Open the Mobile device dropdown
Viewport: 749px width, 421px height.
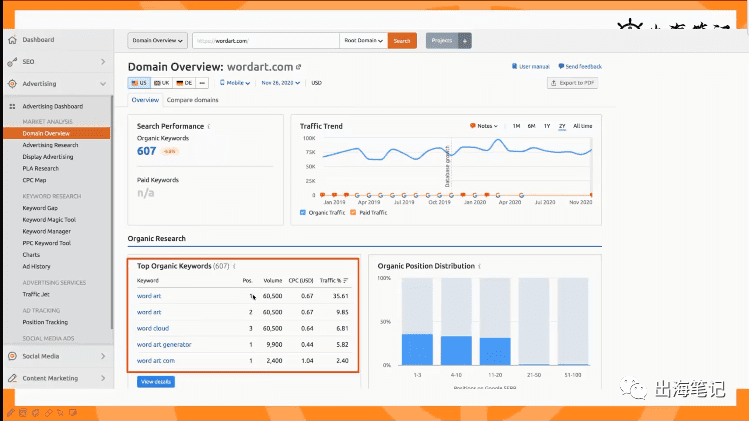point(235,83)
